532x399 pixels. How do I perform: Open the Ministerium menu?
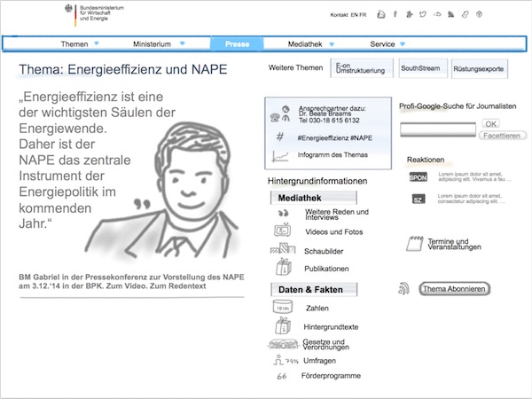(x=152, y=44)
